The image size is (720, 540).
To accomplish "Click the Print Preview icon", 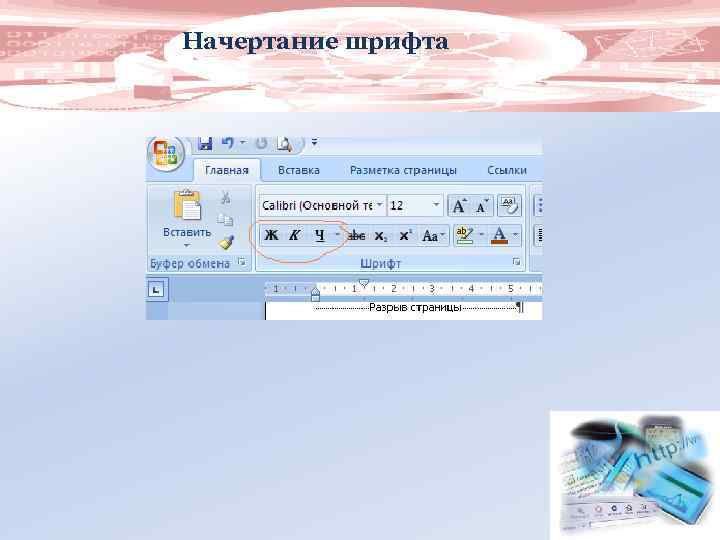I will point(284,144).
